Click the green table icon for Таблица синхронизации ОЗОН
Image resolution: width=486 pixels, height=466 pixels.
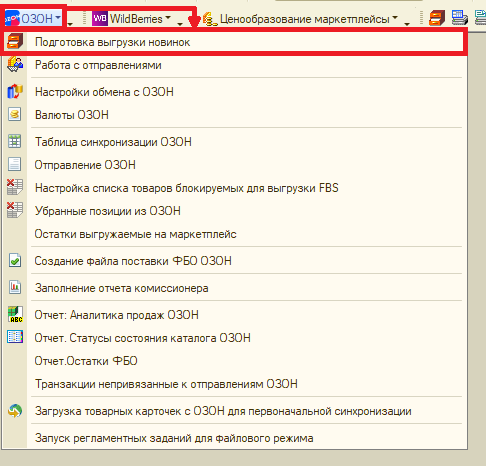tap(15, 141)
